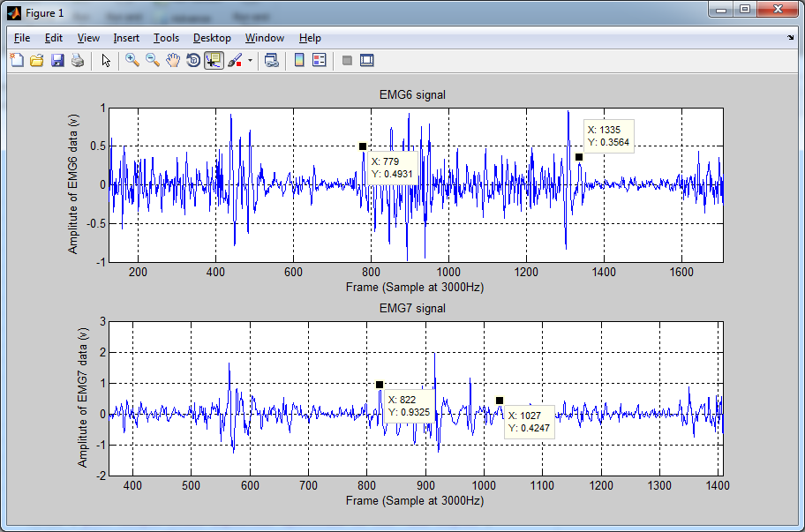This screenshot has height=532, width=805.
Task: Print the figure
Action: 78,60
